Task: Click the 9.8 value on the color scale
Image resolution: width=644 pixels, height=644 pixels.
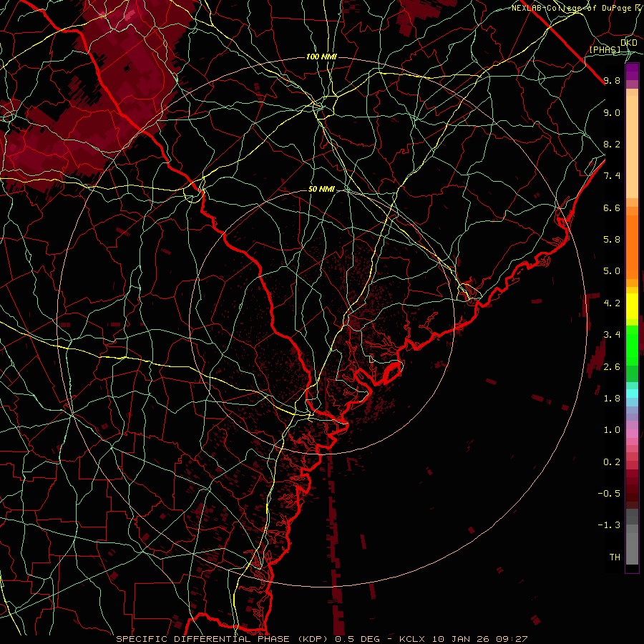Action: click(x=612, y=81)
